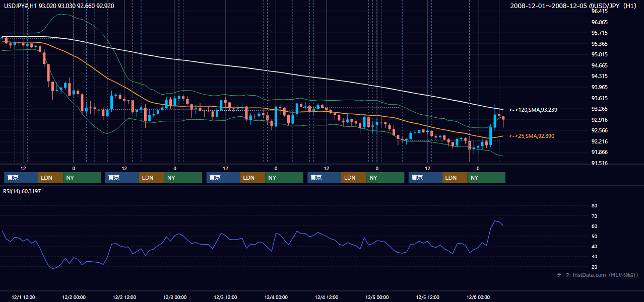Click the HistData.com data credit text
Image resolution: width=644 pixels, height=302 pixels.
click(x=598, y=275)
